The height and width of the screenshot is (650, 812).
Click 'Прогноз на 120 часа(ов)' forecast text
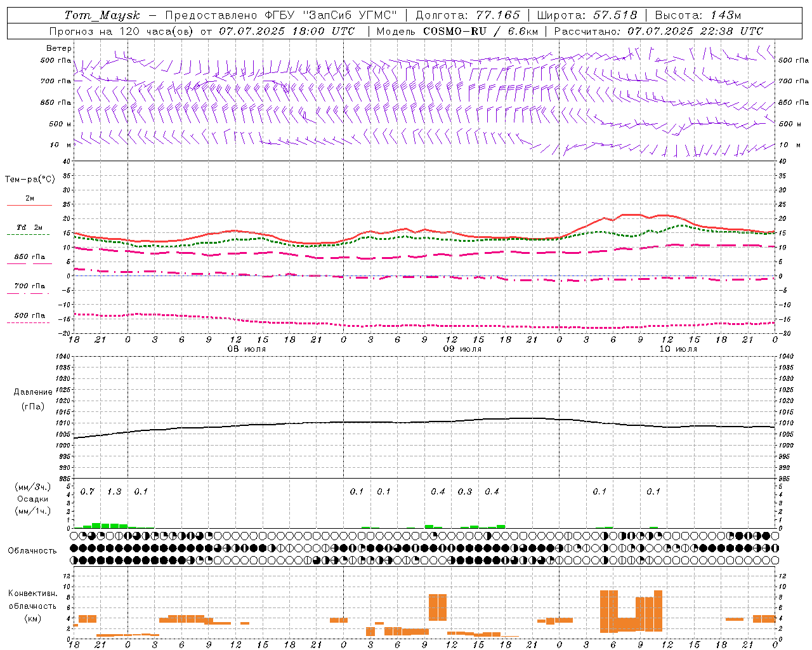(x=121, y=31)
